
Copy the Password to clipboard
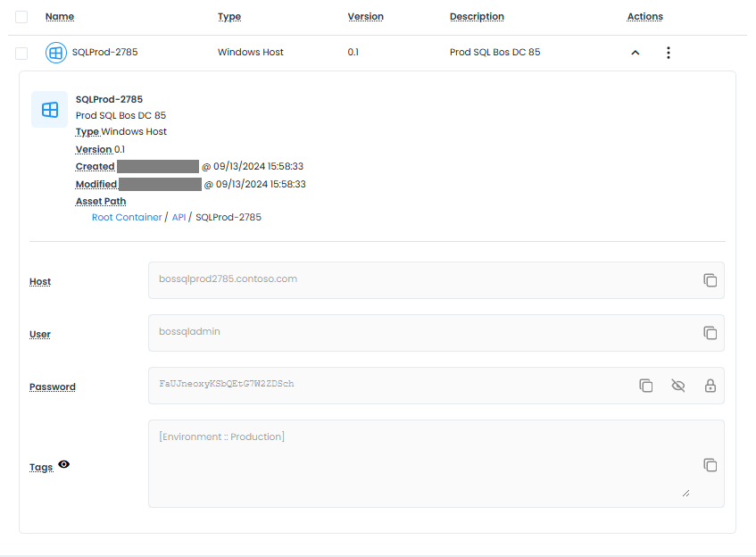[x=645, y=386]
